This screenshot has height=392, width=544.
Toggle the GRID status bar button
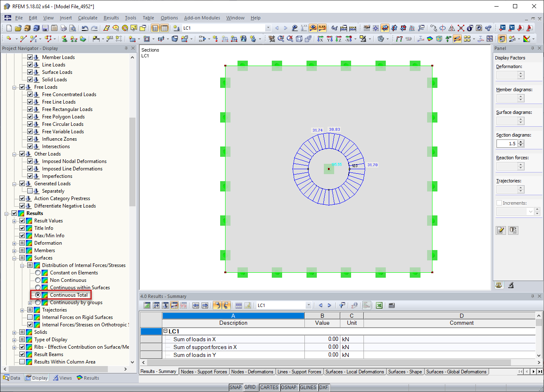coord(250,387)
